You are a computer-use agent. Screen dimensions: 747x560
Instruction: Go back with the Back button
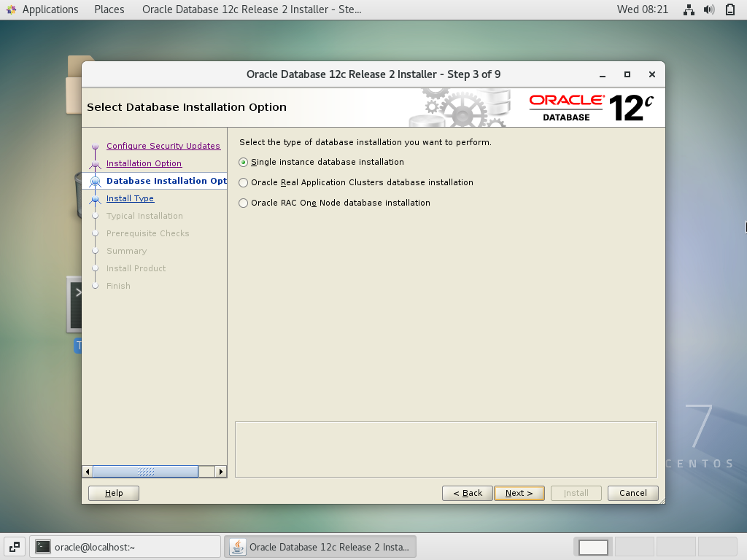click(468, 494)
